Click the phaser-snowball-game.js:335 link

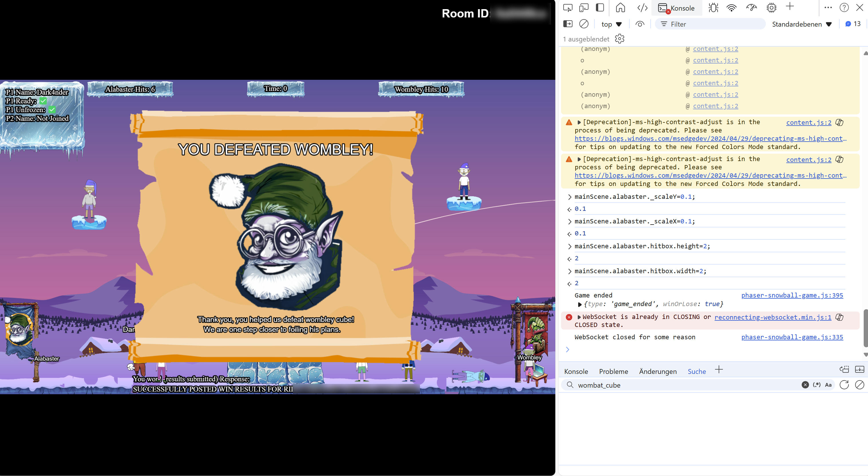792,337
